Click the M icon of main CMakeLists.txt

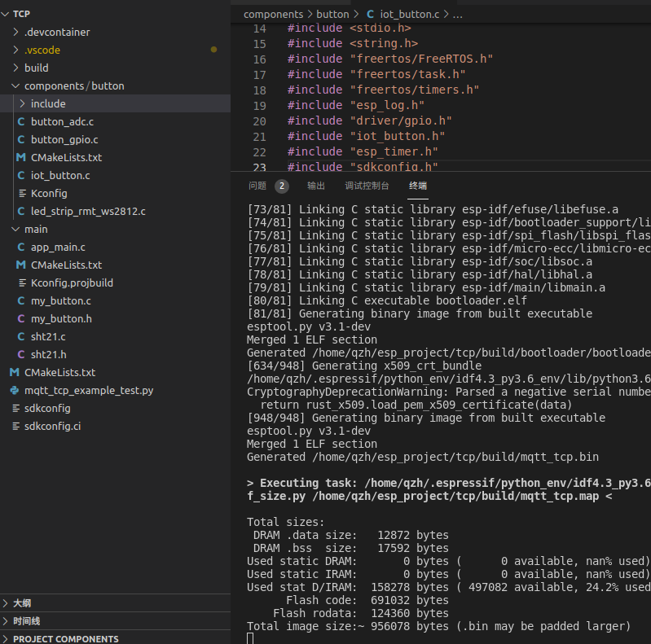21,265
